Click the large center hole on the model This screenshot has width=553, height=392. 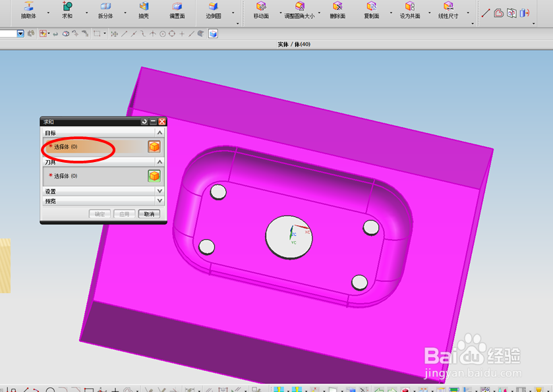click(289, 237)
